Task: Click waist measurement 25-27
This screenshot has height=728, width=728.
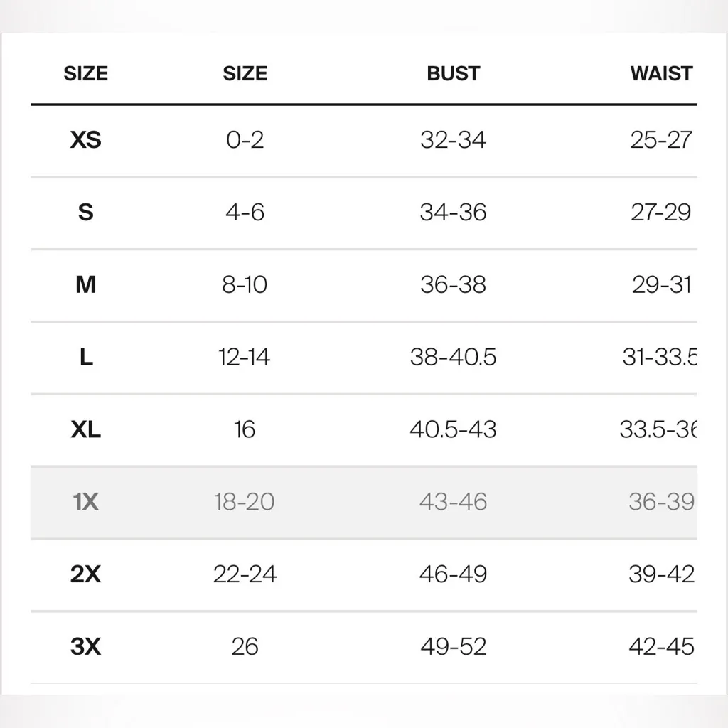Action: point(660,140)
